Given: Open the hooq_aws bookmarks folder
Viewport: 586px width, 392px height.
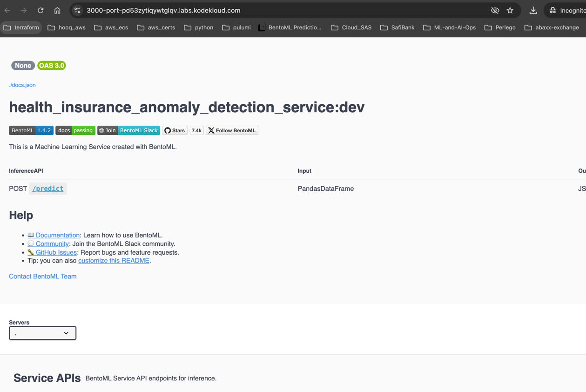Looking at the screenshot, I should [67, 27].
